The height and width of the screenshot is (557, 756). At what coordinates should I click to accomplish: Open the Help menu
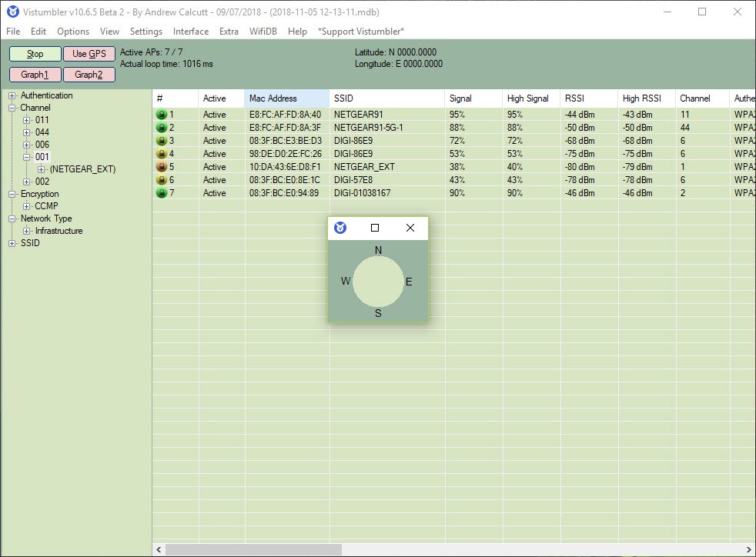tap(297, 32)
